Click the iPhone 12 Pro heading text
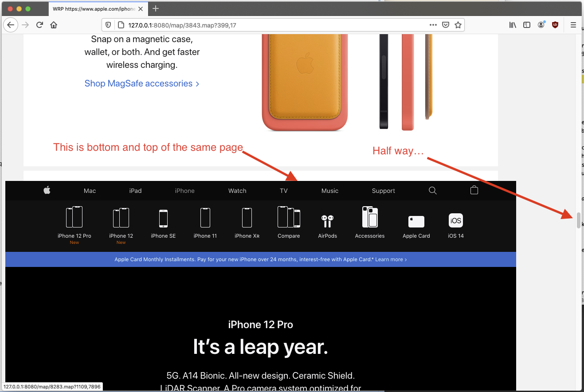Screen dimensions: 584x392 click(261, 325)
